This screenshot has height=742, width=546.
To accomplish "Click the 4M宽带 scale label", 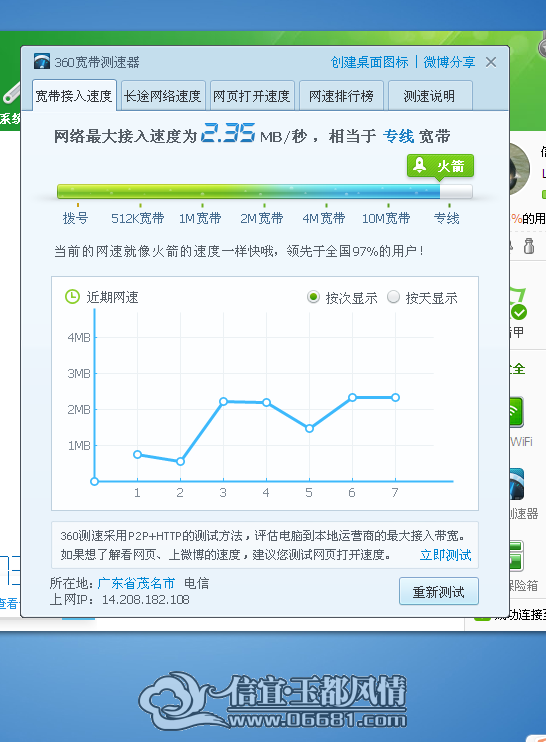I will (x=324, y=218).
